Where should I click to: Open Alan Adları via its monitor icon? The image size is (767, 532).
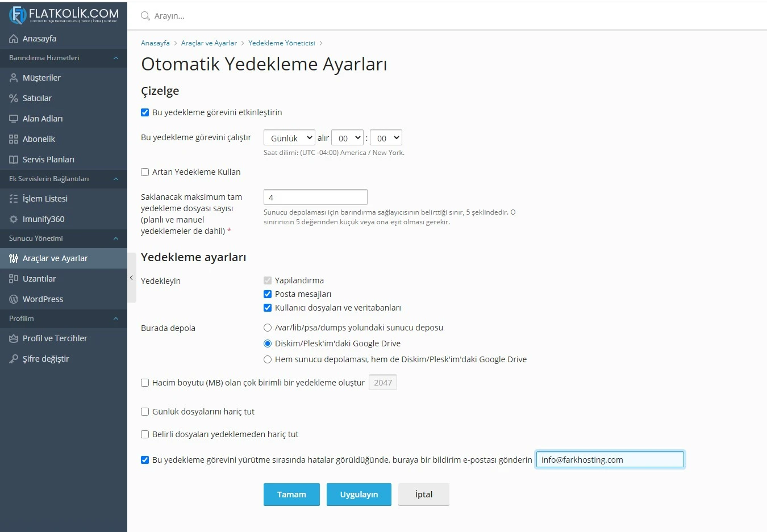[x=13, y=118]
